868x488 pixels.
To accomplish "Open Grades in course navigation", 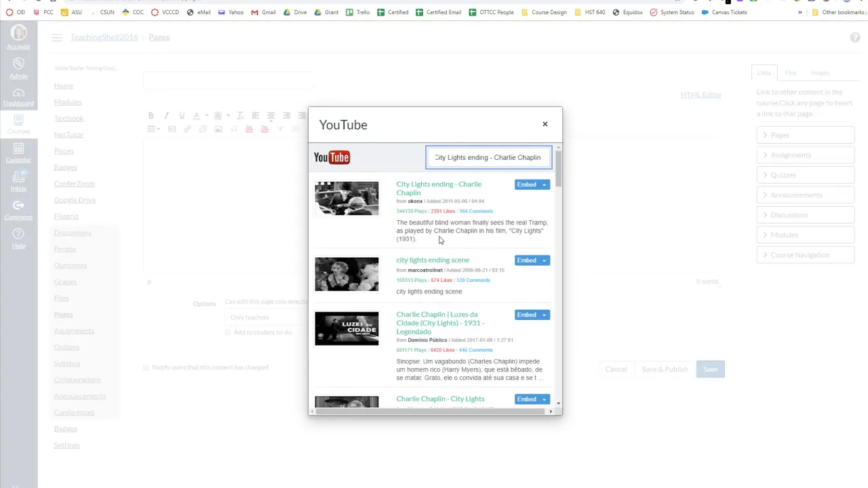I will [x=66, y=282].
